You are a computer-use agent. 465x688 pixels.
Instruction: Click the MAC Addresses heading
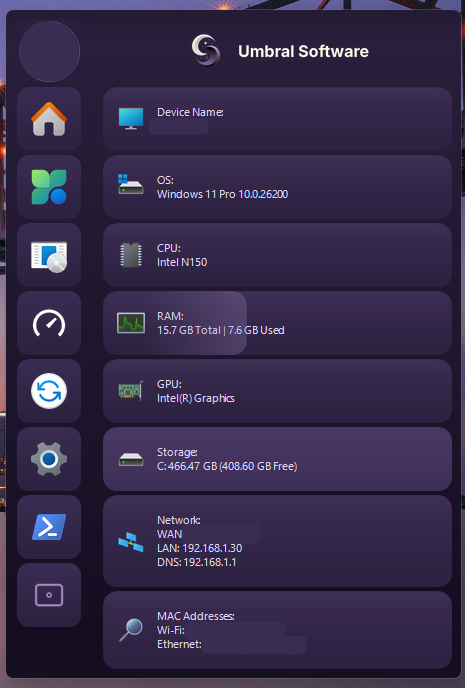tap(196, 616)
